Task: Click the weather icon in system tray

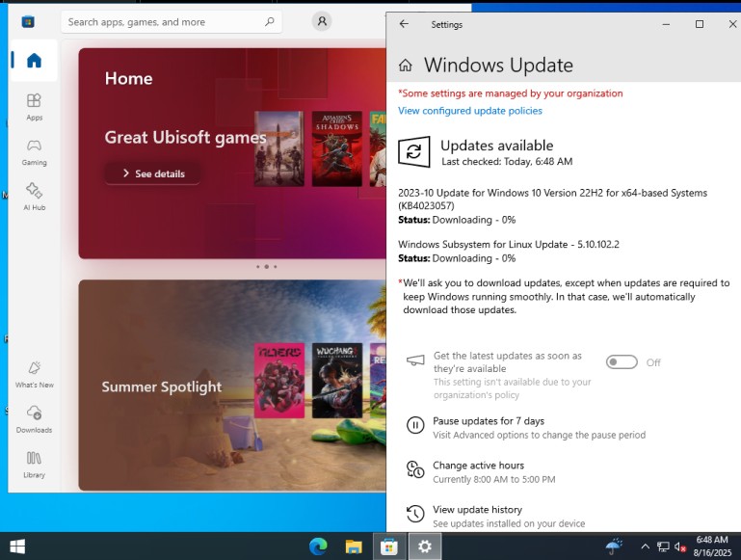Action: [x=614, y=547]
